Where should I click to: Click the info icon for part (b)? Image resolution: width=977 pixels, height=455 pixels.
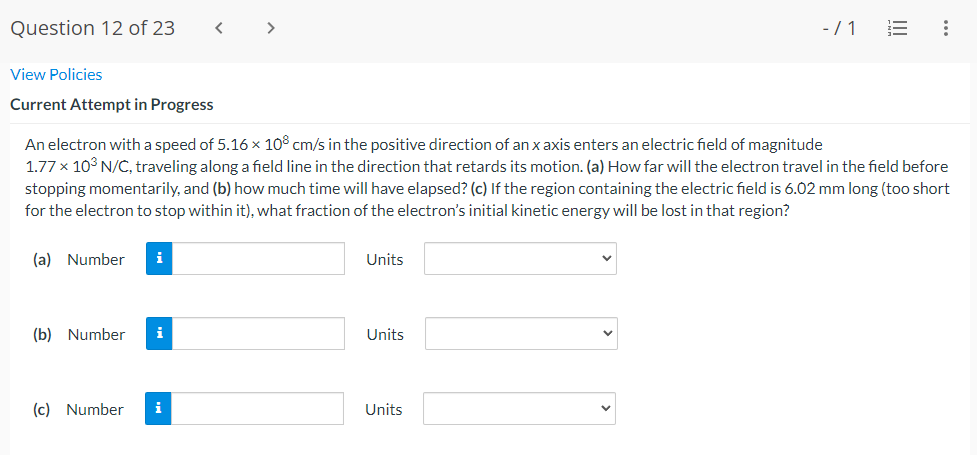[159, 334]
